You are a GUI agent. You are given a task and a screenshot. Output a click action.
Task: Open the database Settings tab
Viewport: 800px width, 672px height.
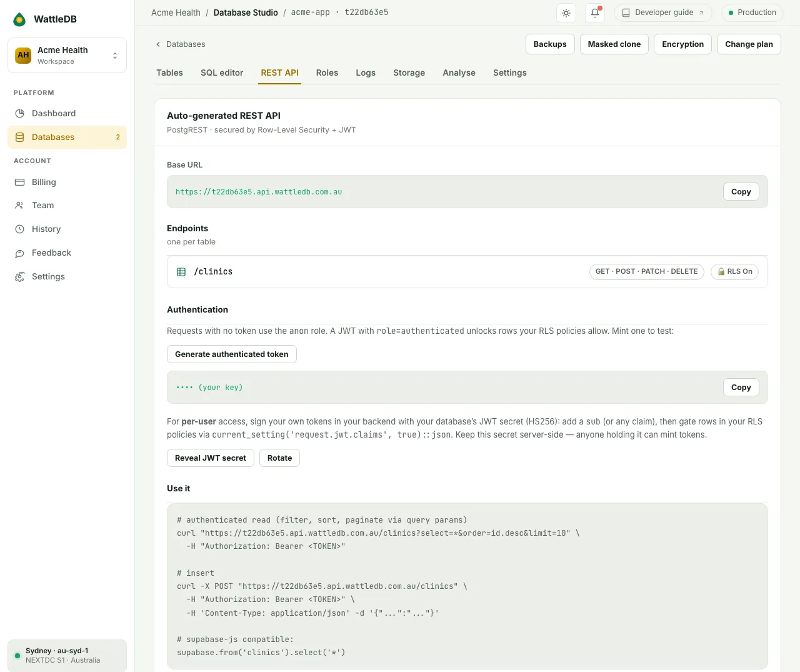(509, 73)
